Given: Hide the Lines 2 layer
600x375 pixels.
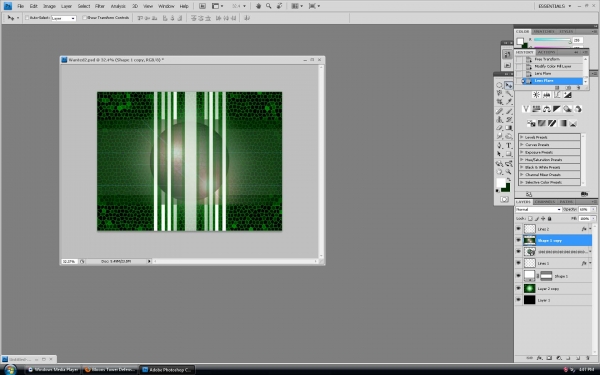Looking at the screenshot, I should [x=518, y=228].
